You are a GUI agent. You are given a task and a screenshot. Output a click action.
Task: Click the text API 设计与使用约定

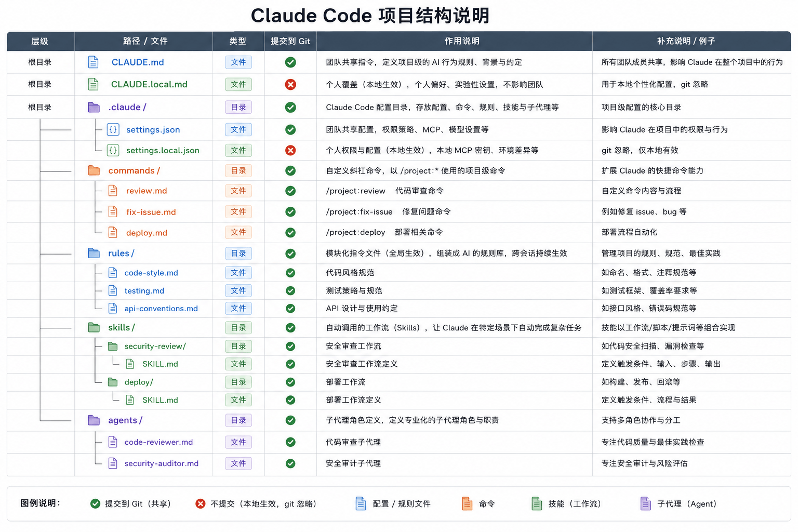point(362,308)
